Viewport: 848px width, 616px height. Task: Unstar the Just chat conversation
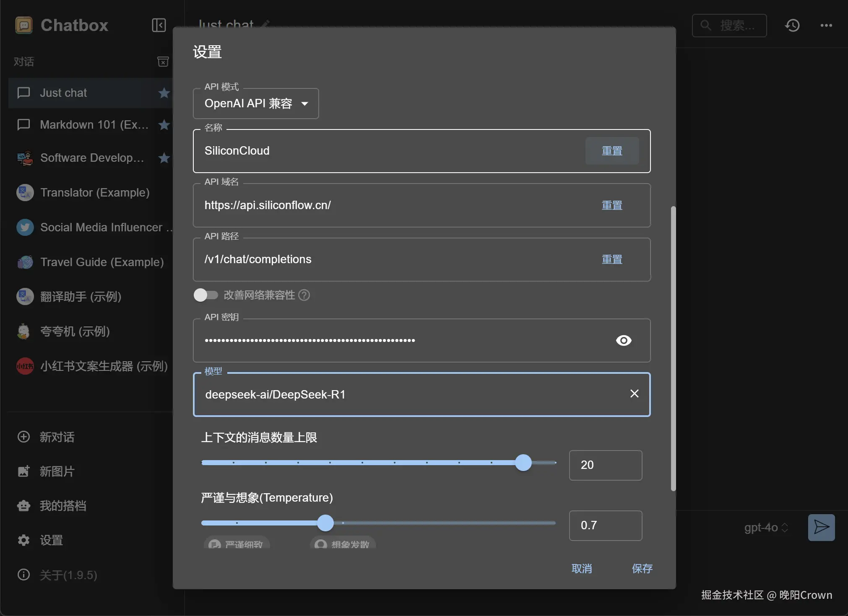[x=164, y=93]
